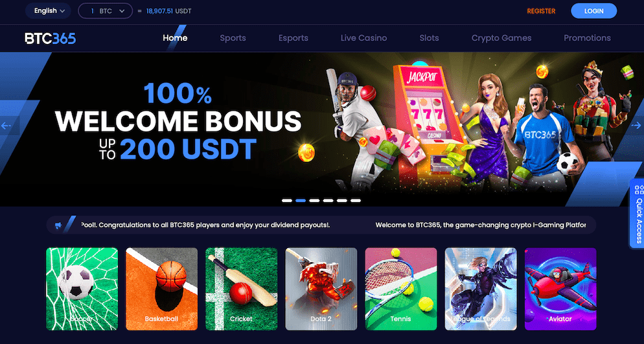The height and width of the screenshot is (344, 644).
Task: Select the Cricket tile
Action: (242, 288)
